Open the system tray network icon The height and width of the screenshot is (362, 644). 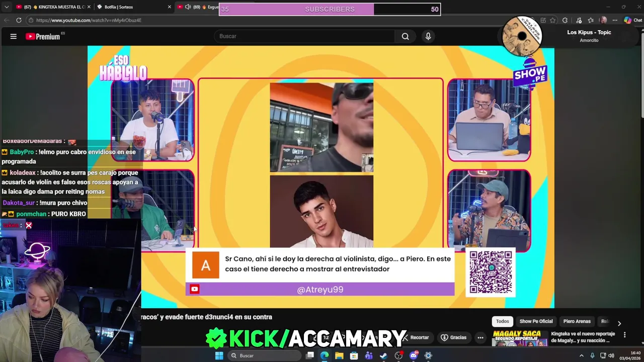(603, 355)
